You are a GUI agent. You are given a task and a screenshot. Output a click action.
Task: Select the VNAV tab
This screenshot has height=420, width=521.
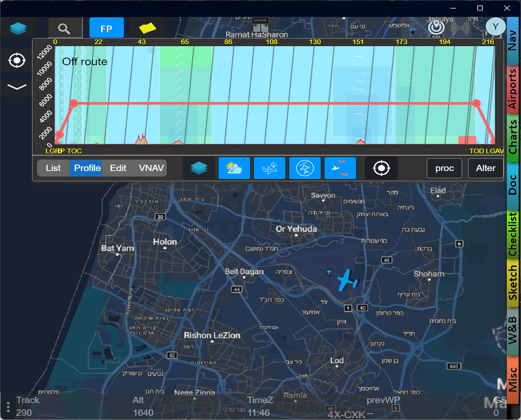pyautogui.click(x=151, y=168)
